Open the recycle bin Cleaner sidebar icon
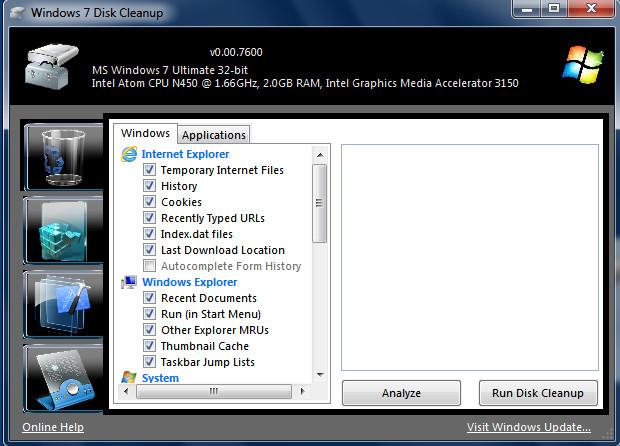This screenshot has width=620, height=446. pyautogui.click(x=63, y=157)
